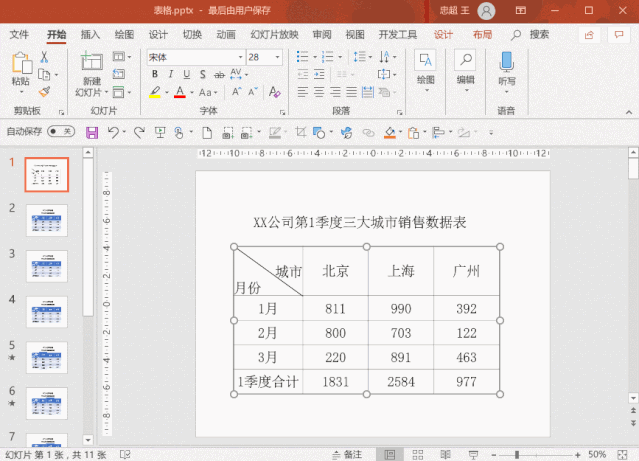Open the font color dropdown arrow
The image size is (639, 461).
[192, 93]
